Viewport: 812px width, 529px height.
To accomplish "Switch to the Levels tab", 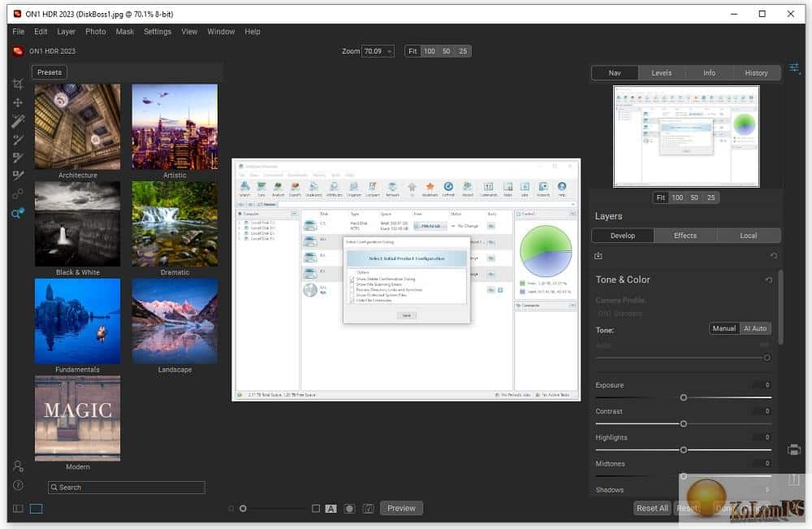I will [662, 73].
